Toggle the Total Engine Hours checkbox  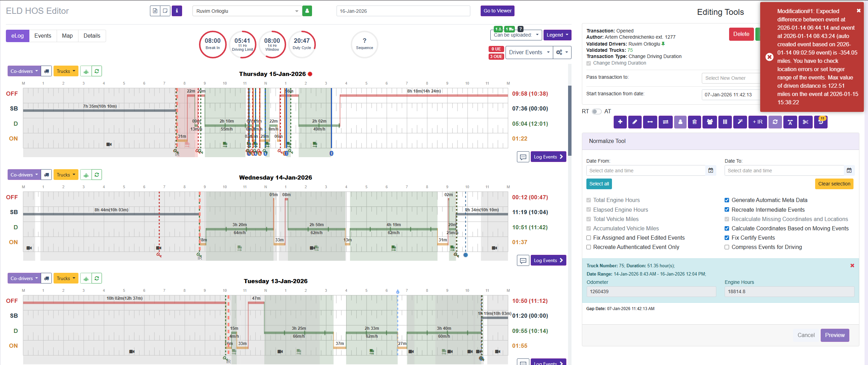pos(589,200)
